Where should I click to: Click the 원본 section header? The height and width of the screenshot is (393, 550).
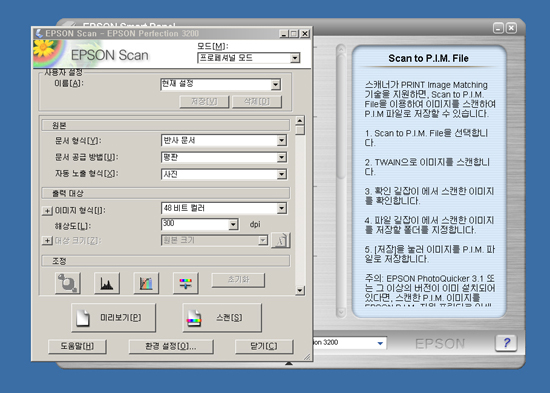pos(166,125)
